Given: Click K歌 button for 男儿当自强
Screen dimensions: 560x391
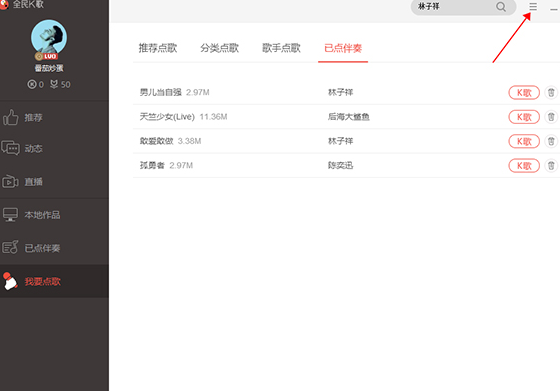Looking at the screenshot, I should coord(524,93).
